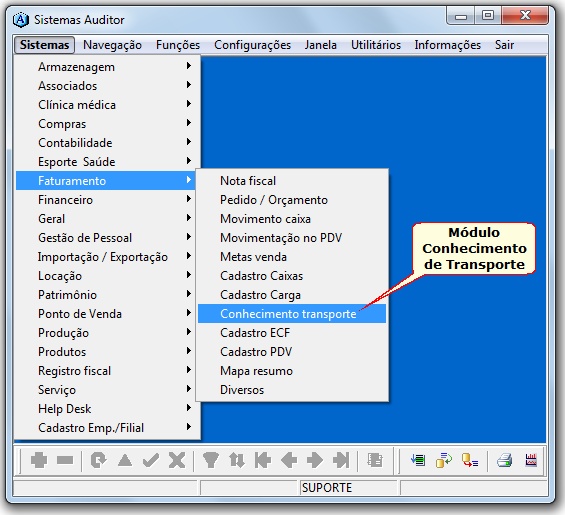The width and height of the screenshot is (565, 515).
Task: Click the printer icon in toolbar
Action: click(504, 460)
